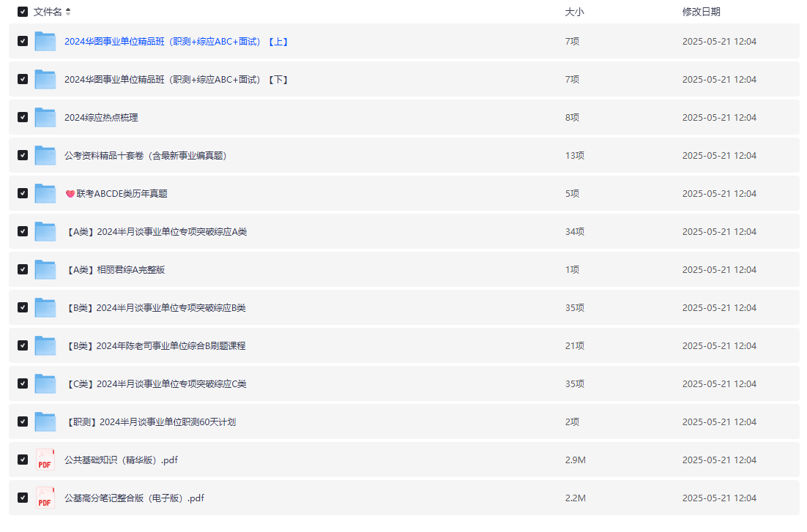Deselect the 公基高分笔记整合版 PDF checkbox
Screen dimensions: 807x532
point(23,498)
